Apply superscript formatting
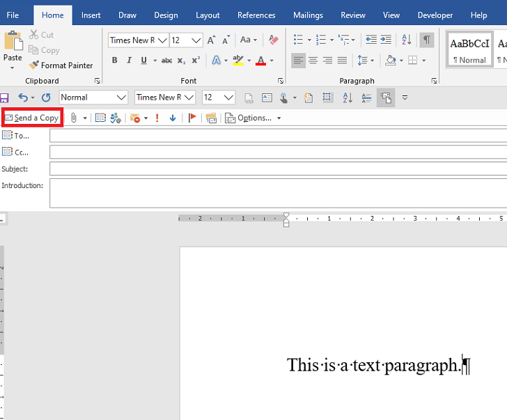 [196, 61]
